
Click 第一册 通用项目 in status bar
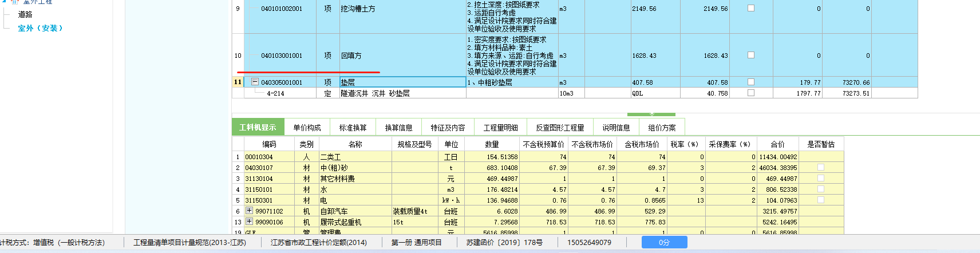tap(417, 242)
